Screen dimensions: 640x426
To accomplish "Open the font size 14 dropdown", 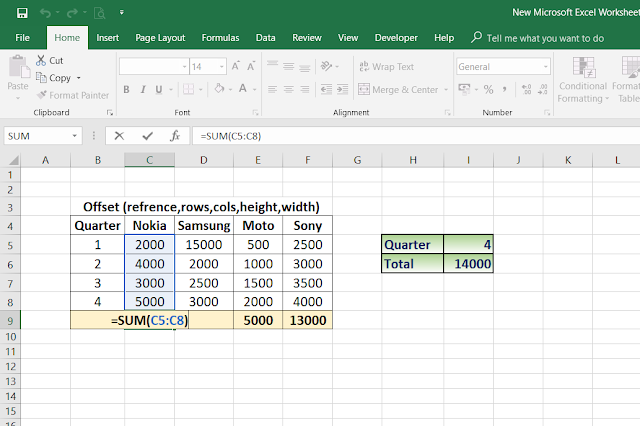I will 222,67.
